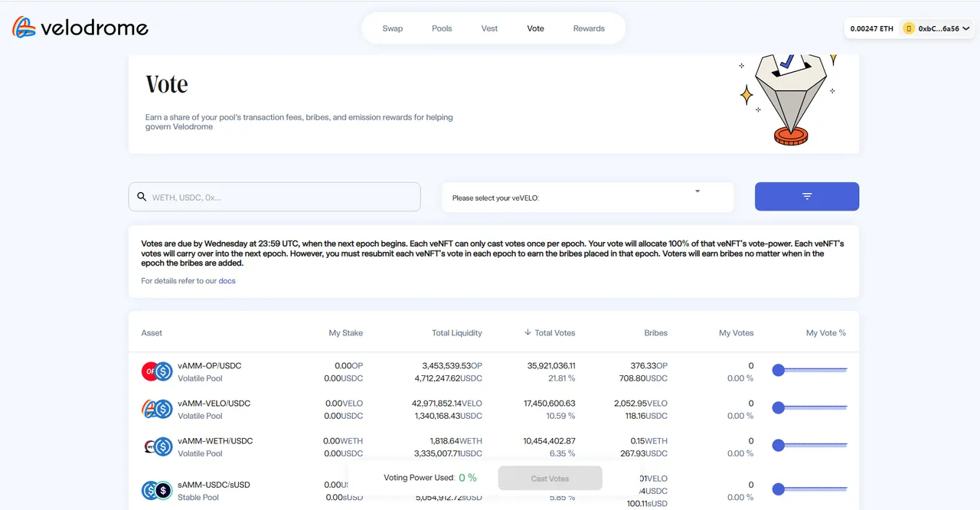Click the My Vote % column header

(x=826, y=333)
